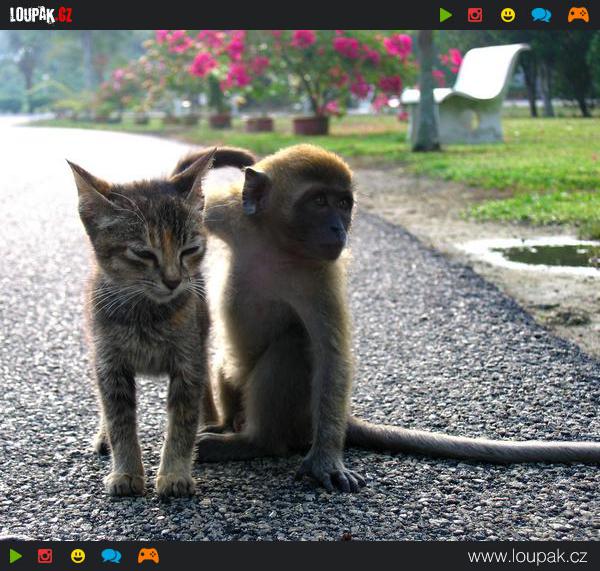The height and width of the screenshot is (571, 600).
Task: Click the green play icon in top bar
Action: click(x=445, y=15)
